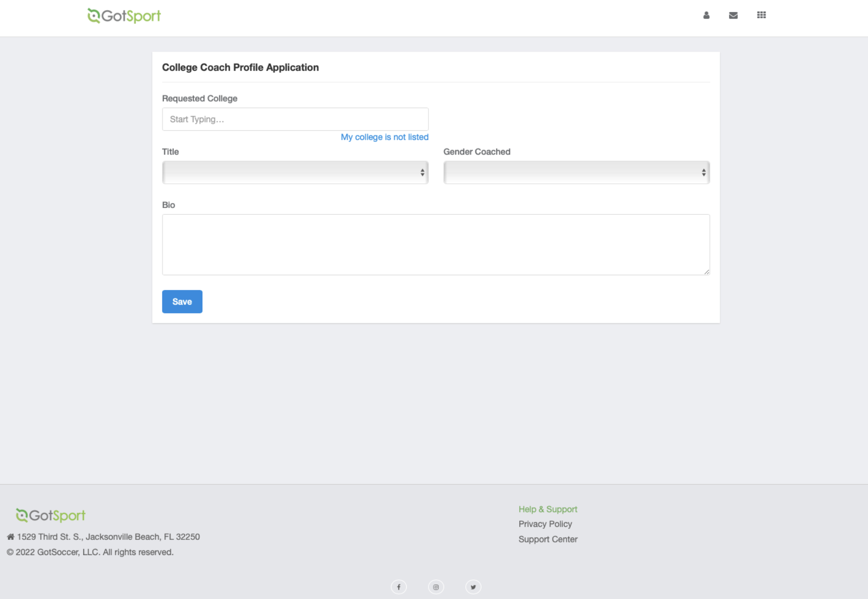Click the Requested College input field
The height and width of the screenshot is (599, 868).
click(295, 119)
